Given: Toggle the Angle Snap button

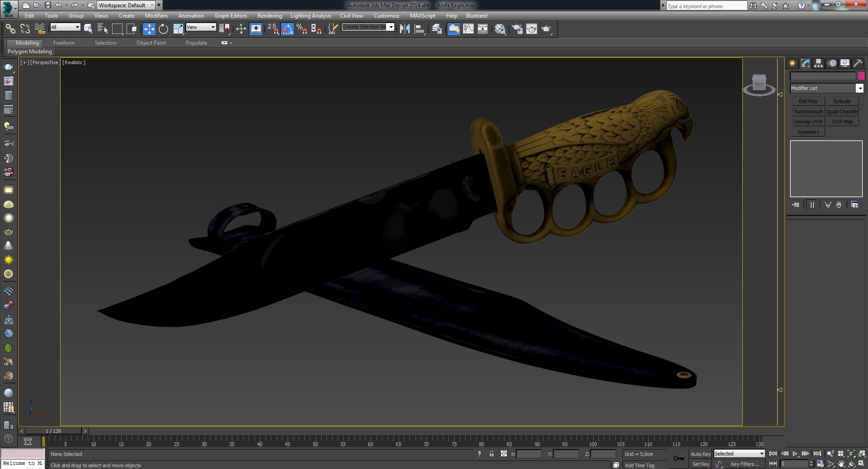Looking at the screenshot, I should tap(287, 29).
